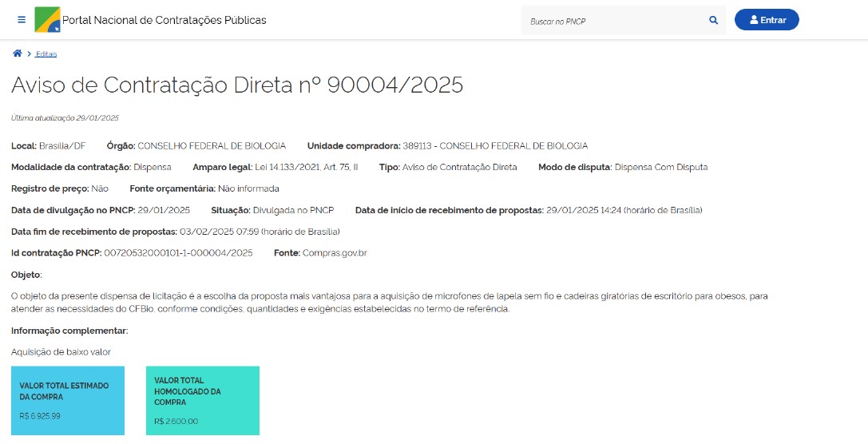This screenshot has height=444, width=868.
Task: Click the Última atualização date text
Action: coord(65,118)
